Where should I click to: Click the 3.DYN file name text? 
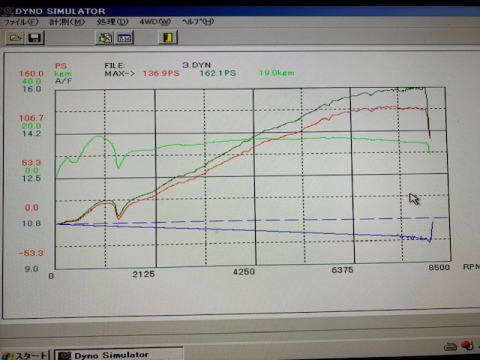pyautogui.click(x=197, y=65)
